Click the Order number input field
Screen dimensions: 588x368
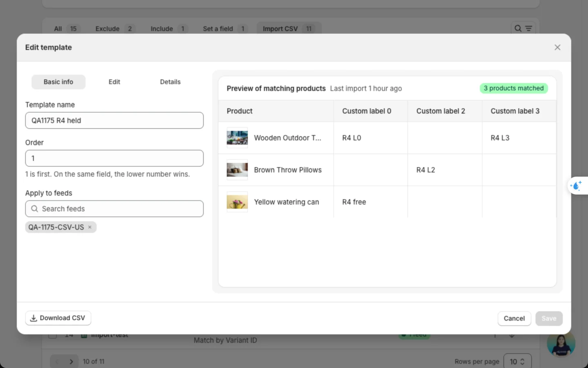coord(114,158)
